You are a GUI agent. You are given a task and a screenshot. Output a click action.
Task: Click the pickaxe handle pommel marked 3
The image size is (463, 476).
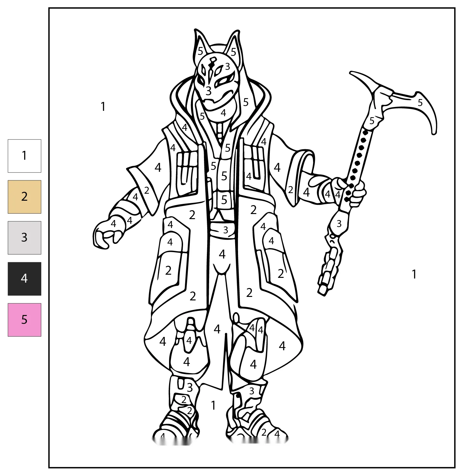(x=339, y=224)
